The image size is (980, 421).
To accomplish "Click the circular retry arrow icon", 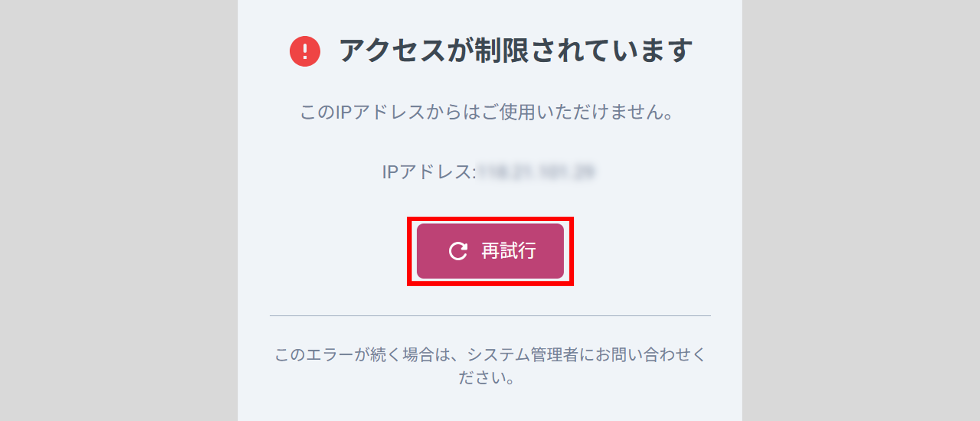I will coord(458,251).
